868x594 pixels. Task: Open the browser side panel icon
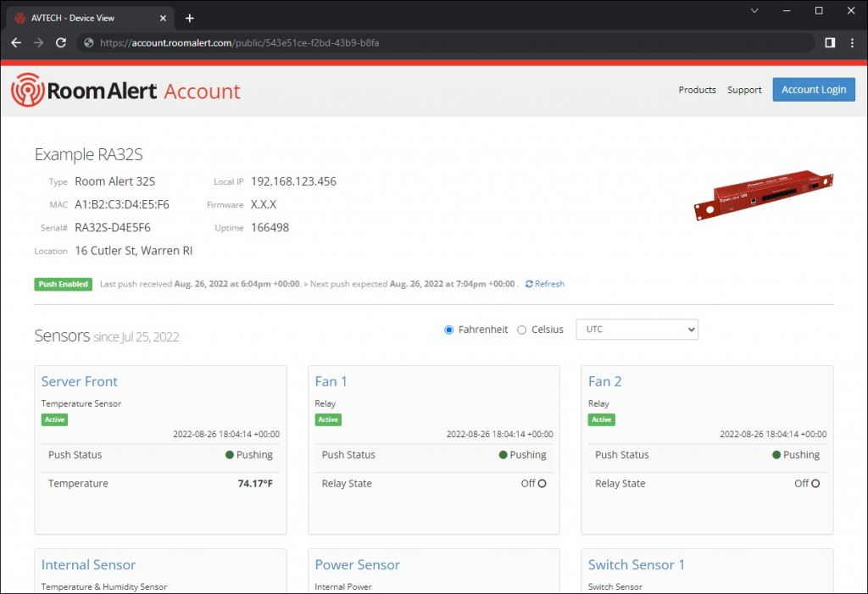point(830,42)
